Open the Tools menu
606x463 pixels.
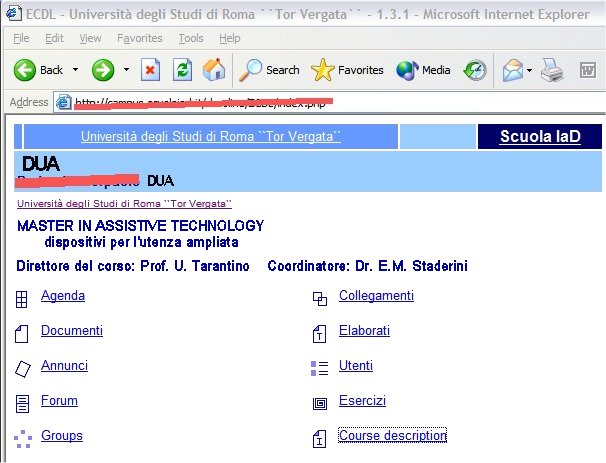[191, 38]
